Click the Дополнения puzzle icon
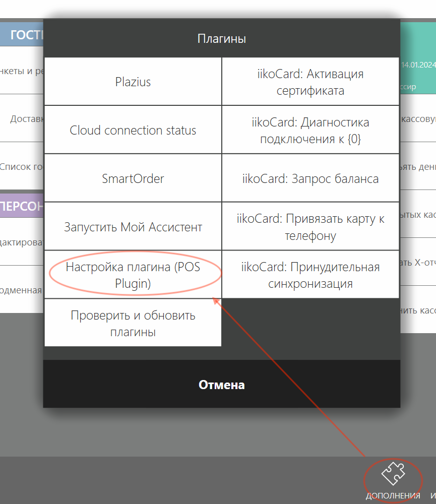Screen dimensions: 436x504 coord(393,473)
